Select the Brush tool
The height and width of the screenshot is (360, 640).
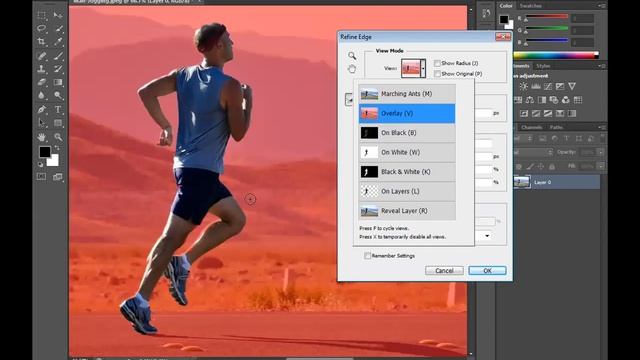(58, 56)
